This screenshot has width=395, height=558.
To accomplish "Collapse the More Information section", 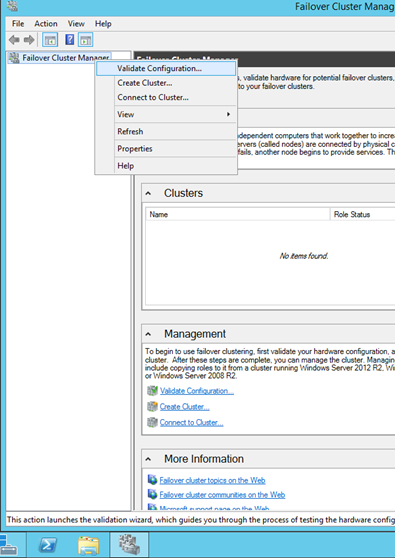I will [148, 459].
